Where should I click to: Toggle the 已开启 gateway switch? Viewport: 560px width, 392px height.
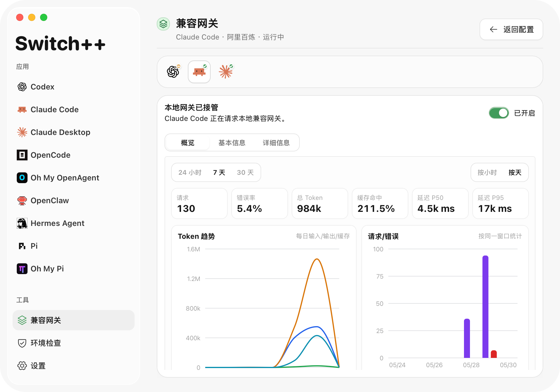coord(499,113)
